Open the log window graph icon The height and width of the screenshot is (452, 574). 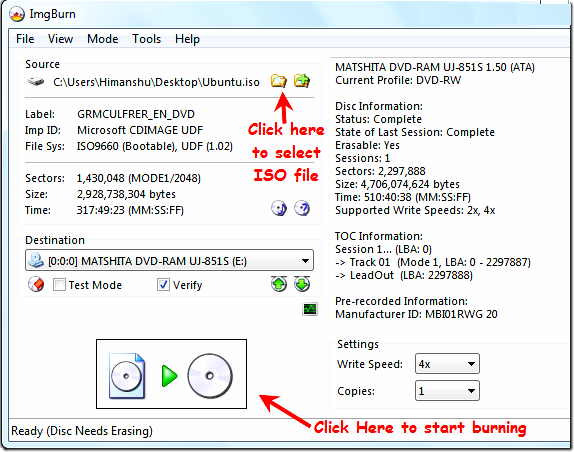point(310,309)
